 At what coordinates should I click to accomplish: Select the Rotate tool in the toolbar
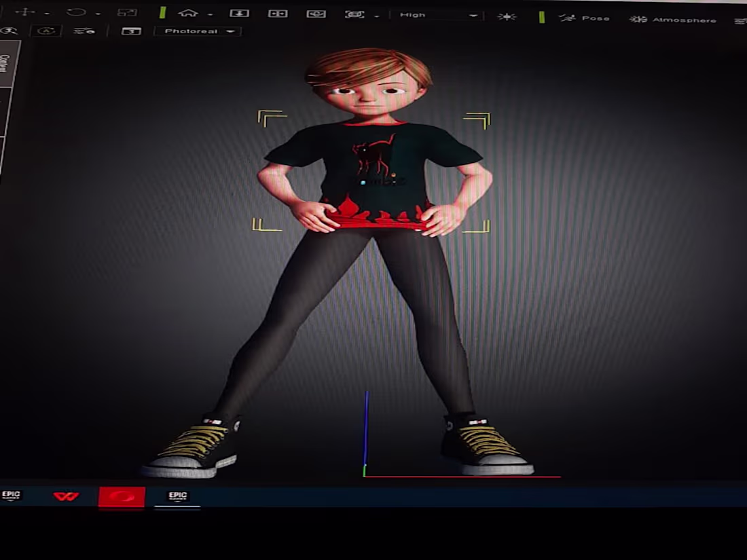(x=77, y=12)
